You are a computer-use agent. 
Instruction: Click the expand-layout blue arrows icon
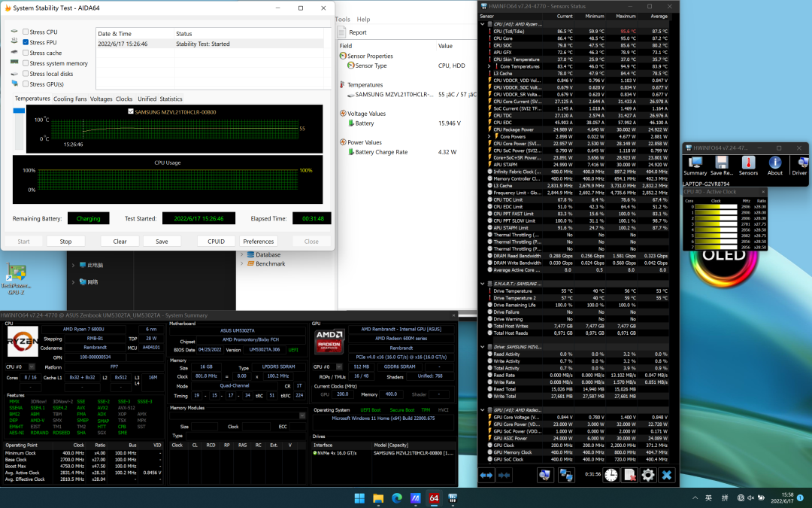tap(486, 475)
